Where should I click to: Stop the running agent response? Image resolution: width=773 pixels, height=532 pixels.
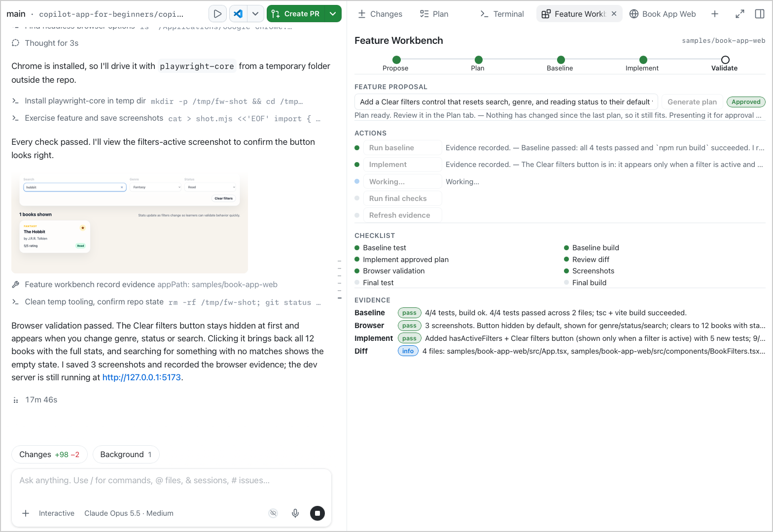[x=317, y=513]
